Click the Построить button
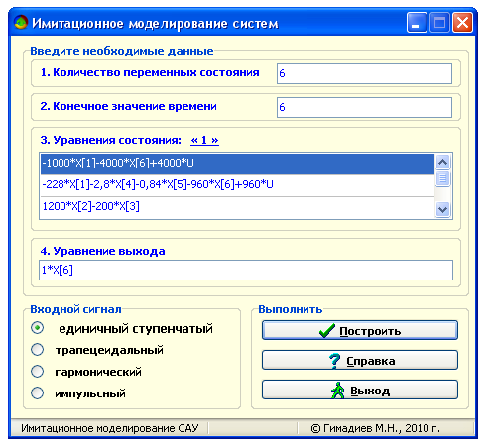The image size is (488, 448). (360, 330)
